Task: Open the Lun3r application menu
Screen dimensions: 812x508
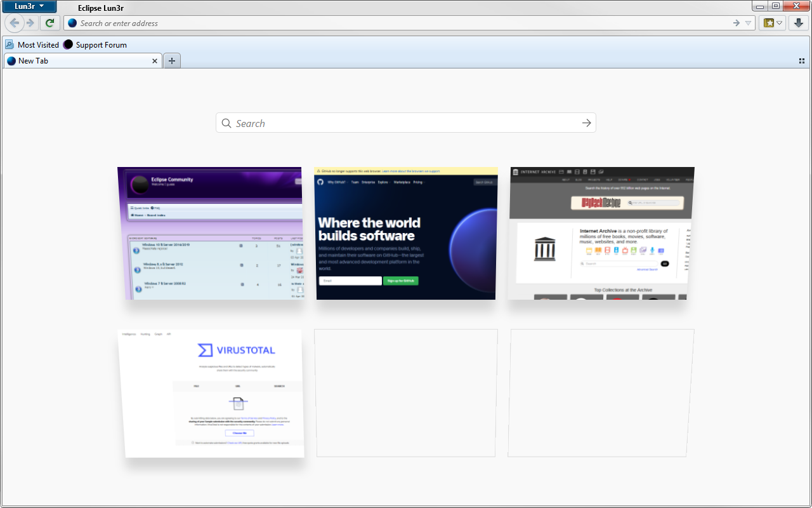Action: click(29, 6)
